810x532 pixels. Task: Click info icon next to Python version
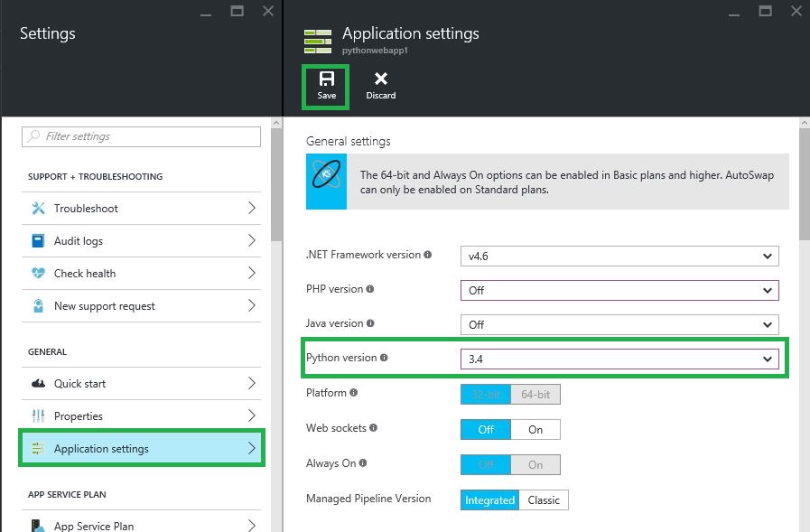pos(384,358)
